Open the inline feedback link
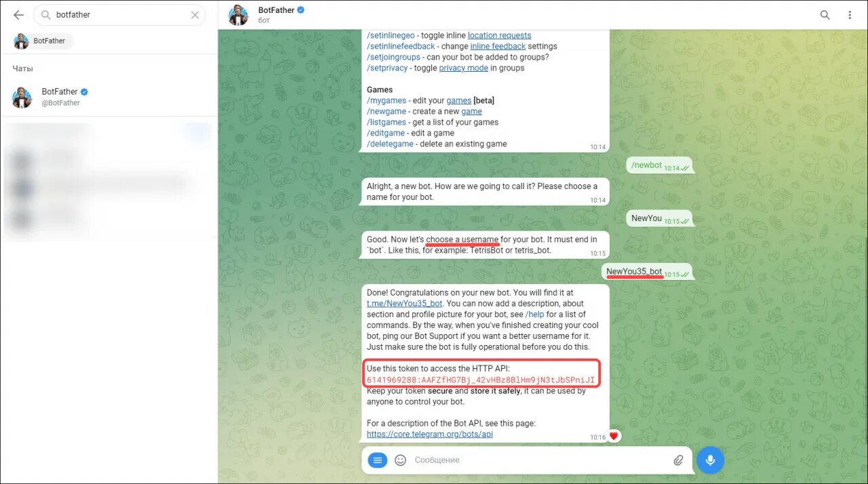868x484 pixels. point(498,46)
